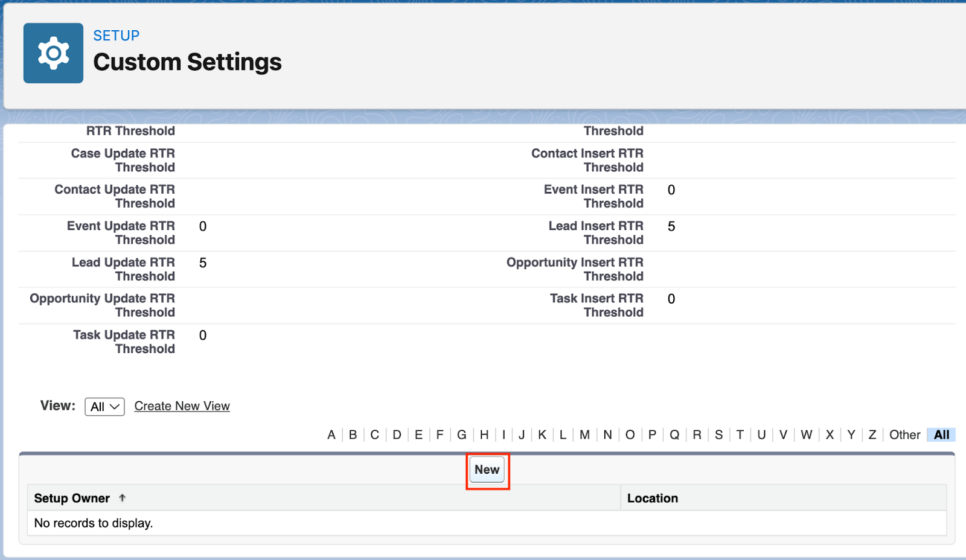Filter records by letter P
The width and height of the screenshot is (966, 560).
click(652, 434)
